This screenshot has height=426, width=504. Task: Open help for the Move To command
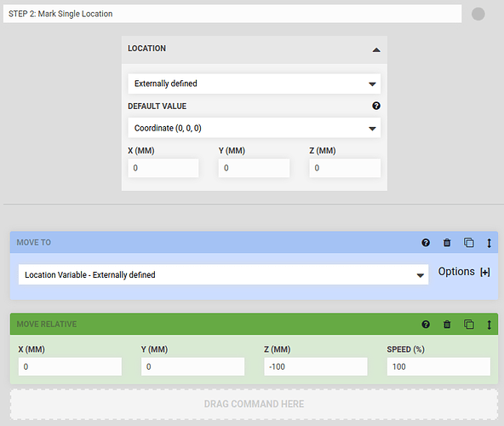click(426, 243)
